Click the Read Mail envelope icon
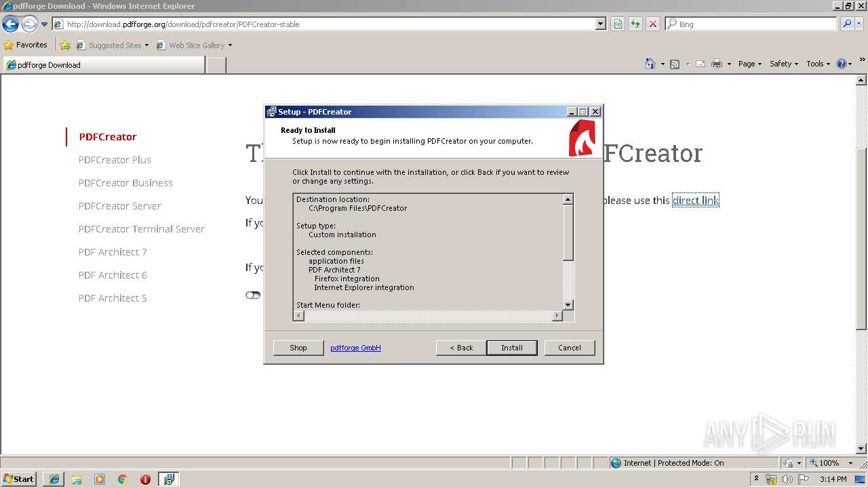Screen dimensions: 868x488 point(701,64)
